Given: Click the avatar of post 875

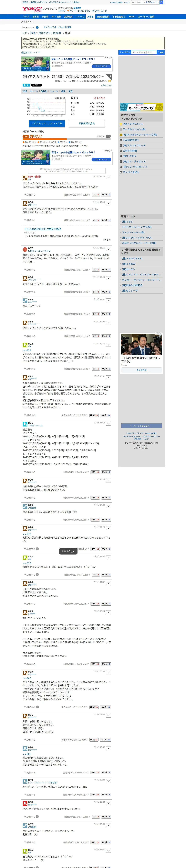Looking at the screenshot, I should click(x=25, y=613).
